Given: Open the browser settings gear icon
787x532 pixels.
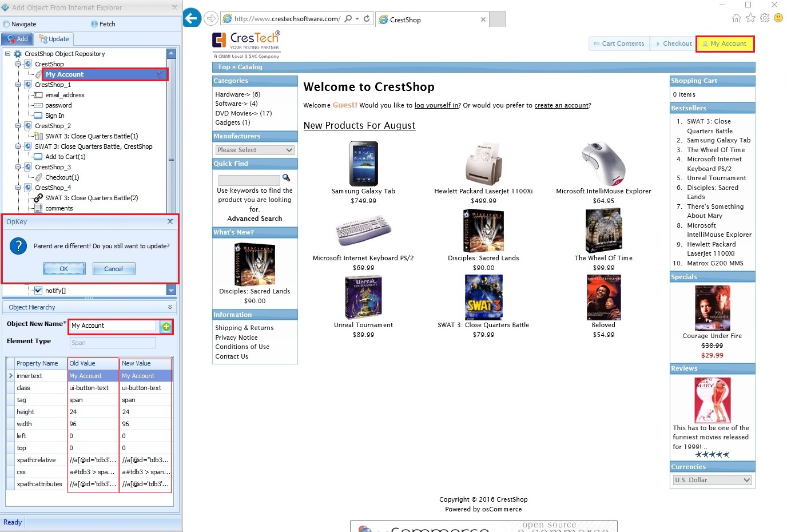Looking at the screenshot, I should (765, 18).
